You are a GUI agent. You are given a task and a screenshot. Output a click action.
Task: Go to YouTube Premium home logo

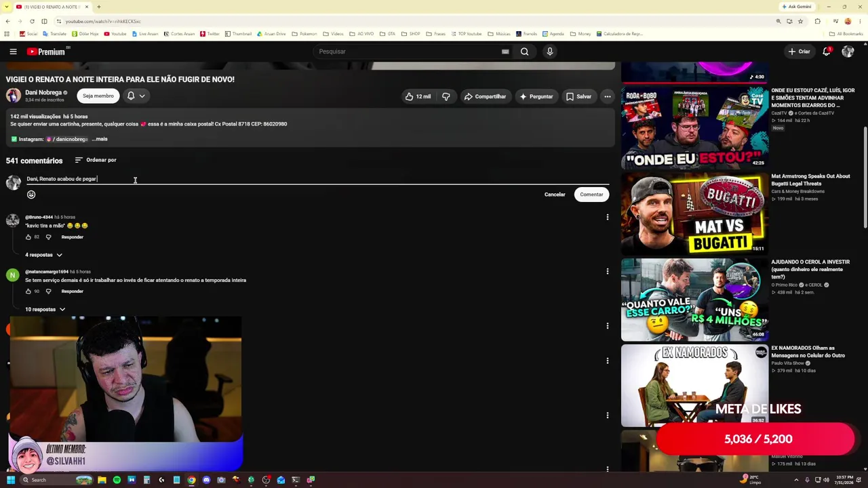pyautogui.click(x=46, y=52)
